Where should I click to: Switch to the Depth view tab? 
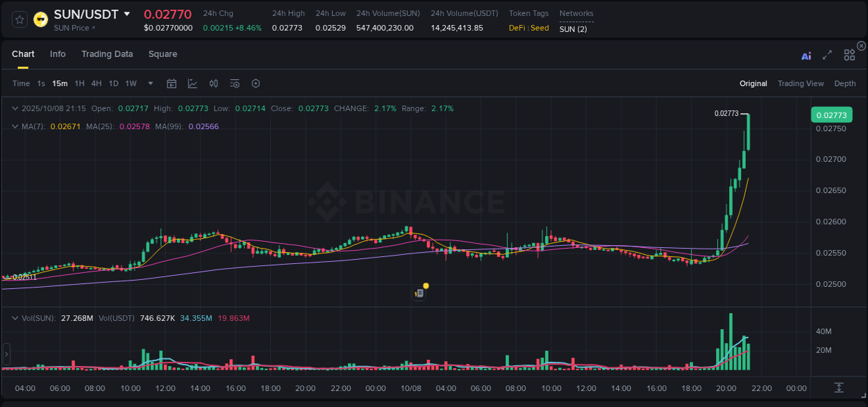[844, 83]
